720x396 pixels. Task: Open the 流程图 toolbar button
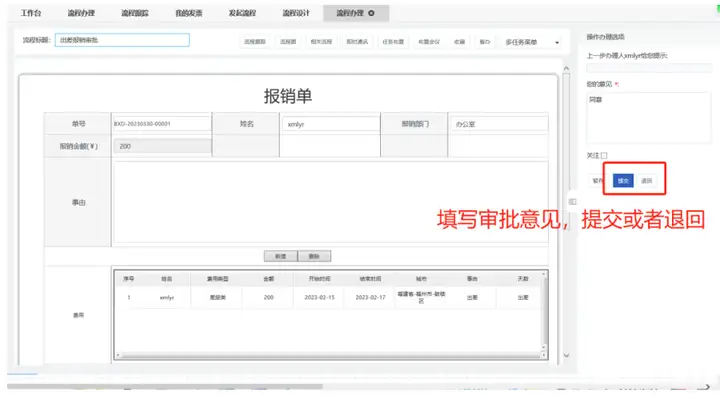coord(288,42)
